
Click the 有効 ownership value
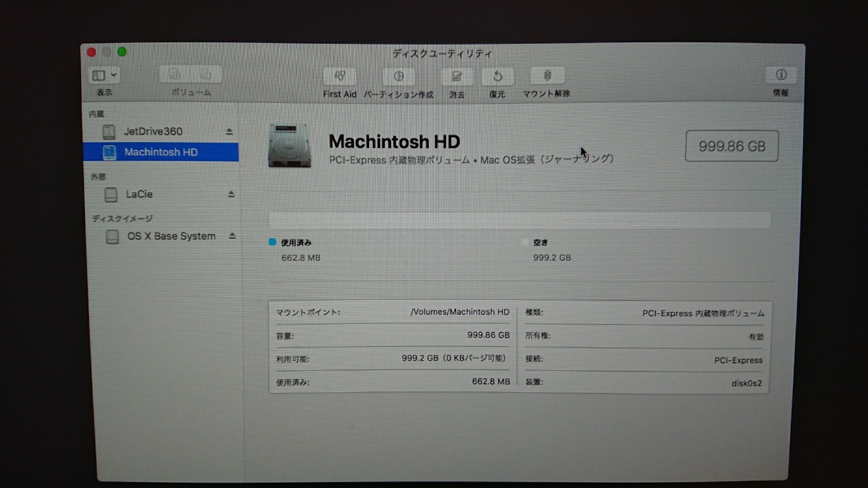click(755, 337)
